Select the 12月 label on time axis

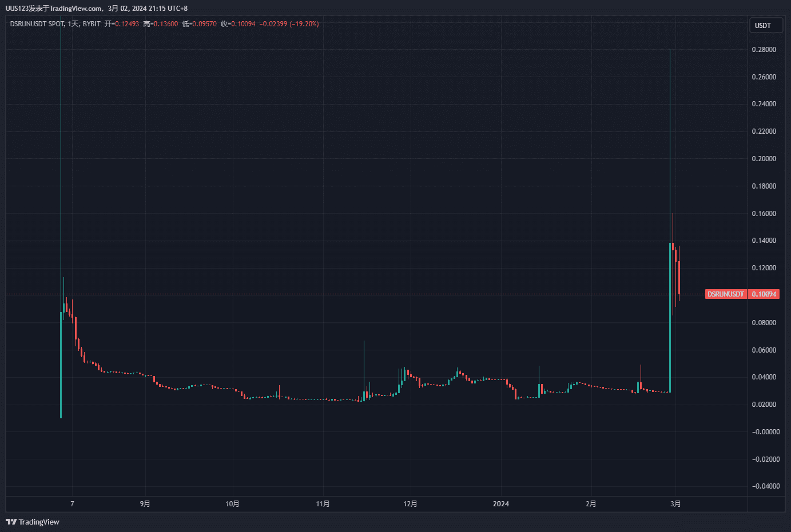[x=410, y=503]
